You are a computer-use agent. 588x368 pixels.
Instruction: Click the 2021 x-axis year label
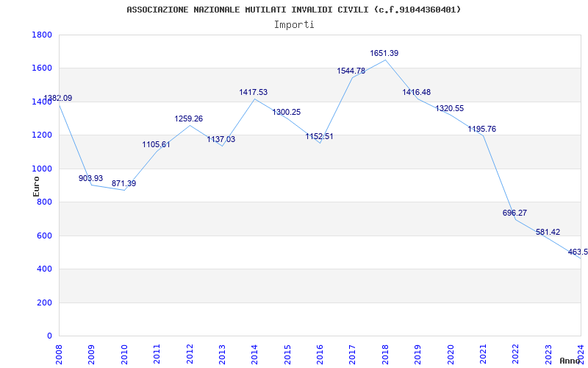point(483,354)
